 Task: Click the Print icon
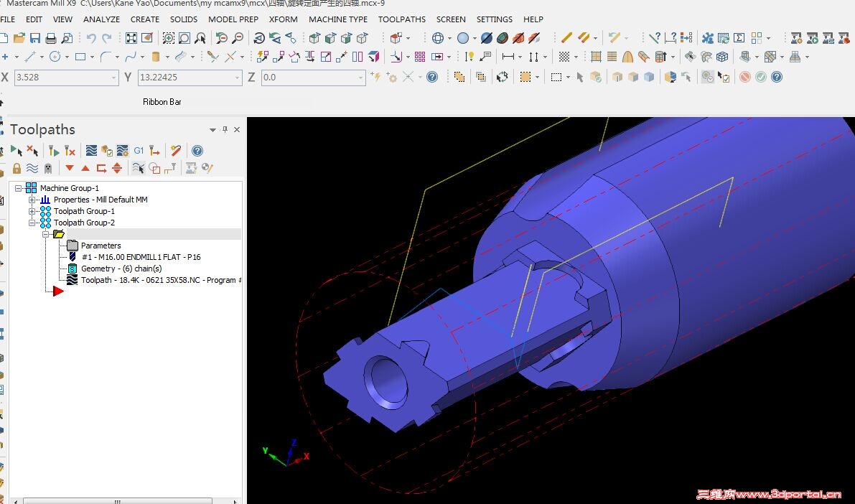(51, 37)
